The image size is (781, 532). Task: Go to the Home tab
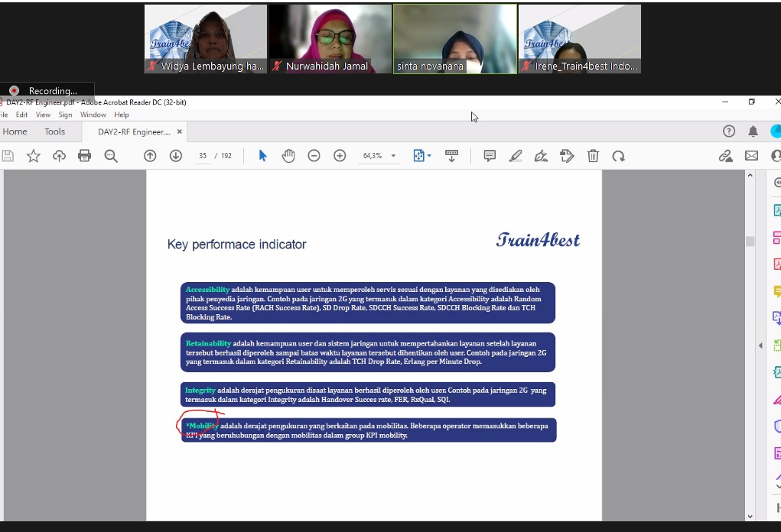[15, 131]
